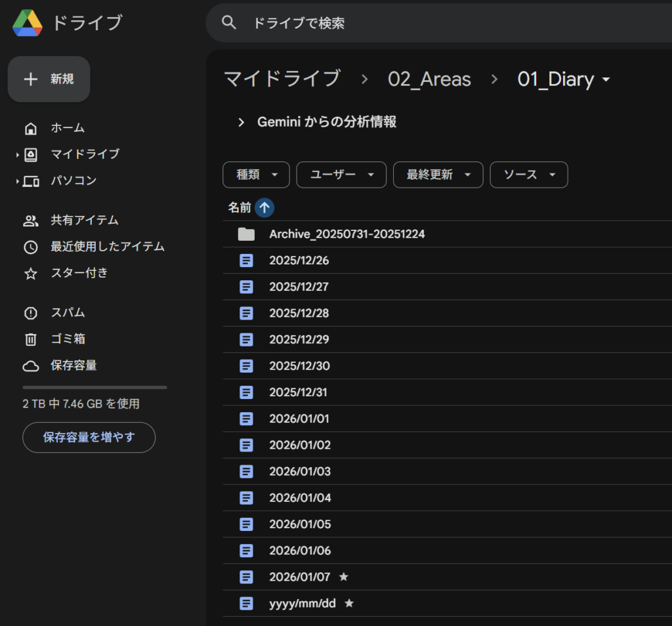
Task: Click the 新規 New button
Action: [x=49, y=79]
